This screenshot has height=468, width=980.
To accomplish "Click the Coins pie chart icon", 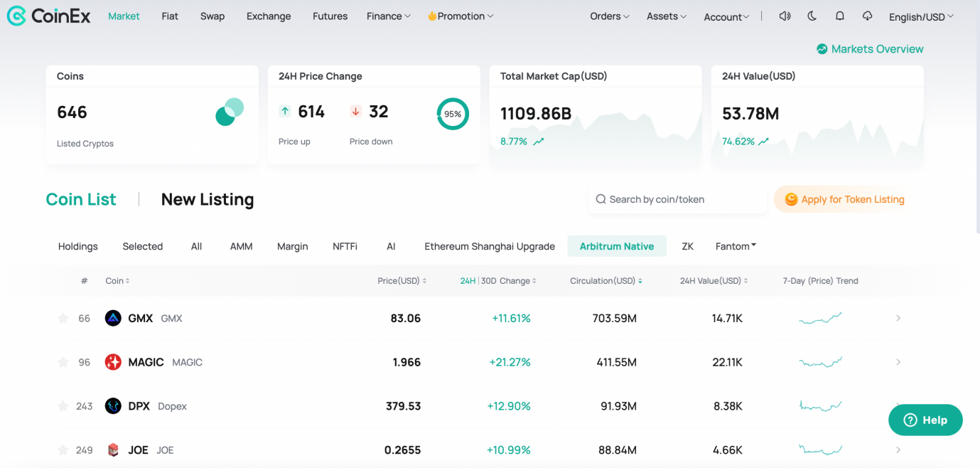I will pos(230,112).
